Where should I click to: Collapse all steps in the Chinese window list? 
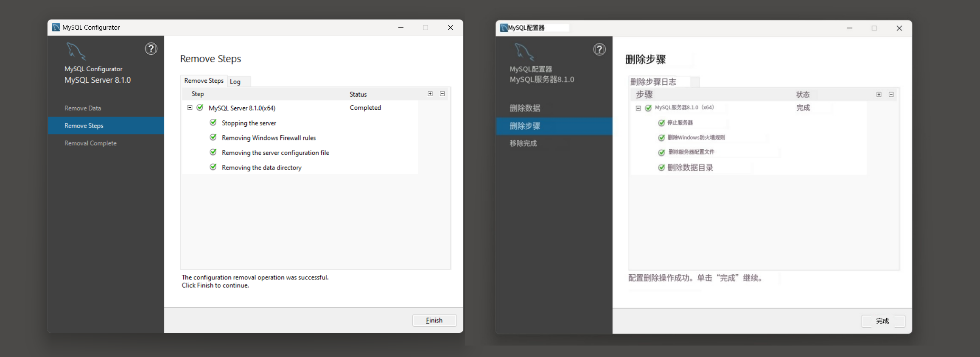click(891, 95)
